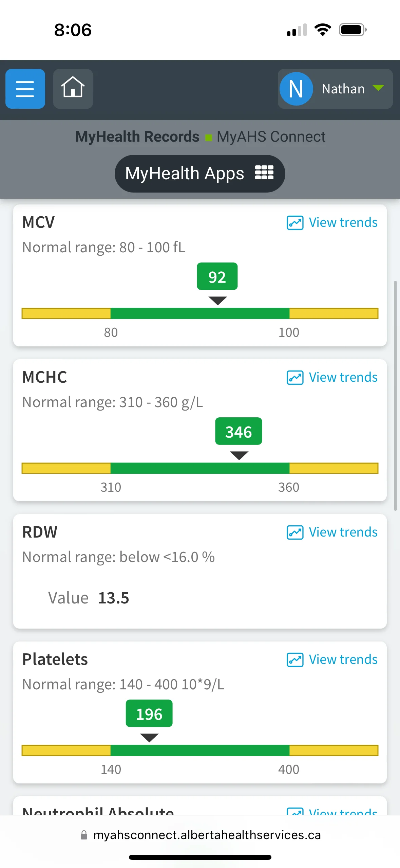Image resolution: width=400 pixels, height=868 pixels.
Task: Click the RDW trend chart icon
Action: (x=295, y=532)
